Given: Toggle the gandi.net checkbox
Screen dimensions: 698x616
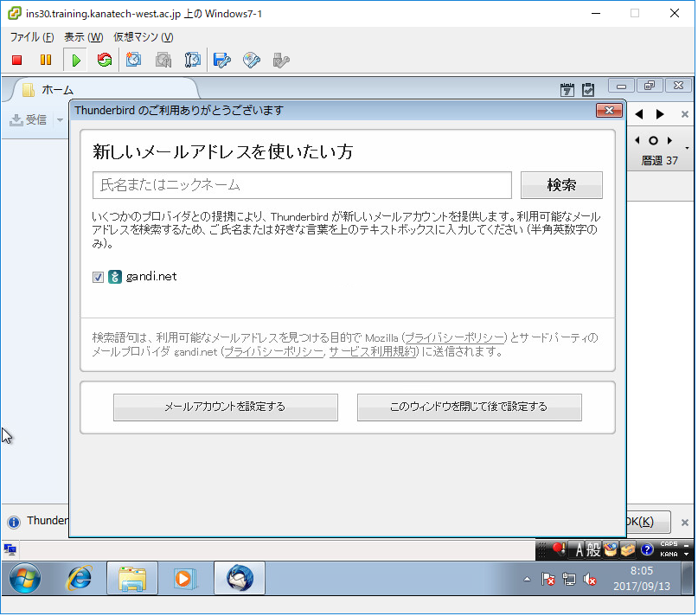Looking at the screenshot, I should click(x=98, y=278).
